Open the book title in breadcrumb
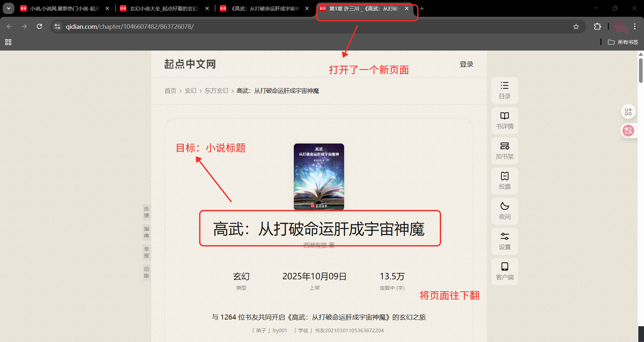644x342 pixels. (x=278, y=91)
